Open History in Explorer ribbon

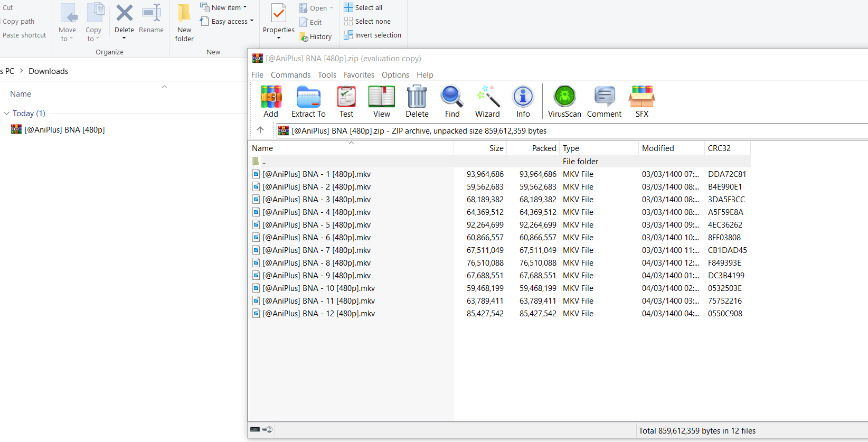coord(316,36)
